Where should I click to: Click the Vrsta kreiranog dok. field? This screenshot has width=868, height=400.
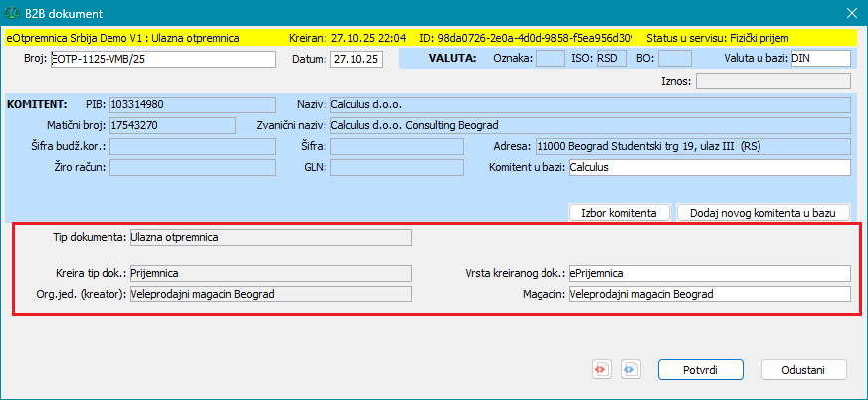click(x=709, y=273)
